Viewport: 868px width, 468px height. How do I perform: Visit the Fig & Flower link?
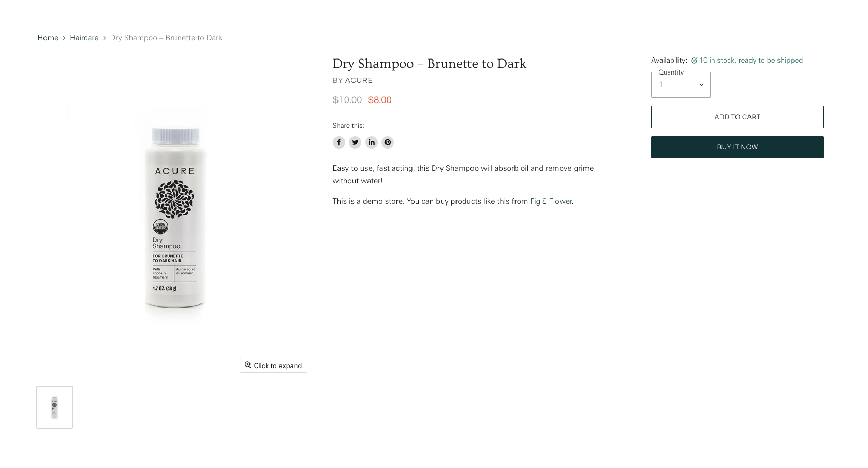[x=551, y=201]
